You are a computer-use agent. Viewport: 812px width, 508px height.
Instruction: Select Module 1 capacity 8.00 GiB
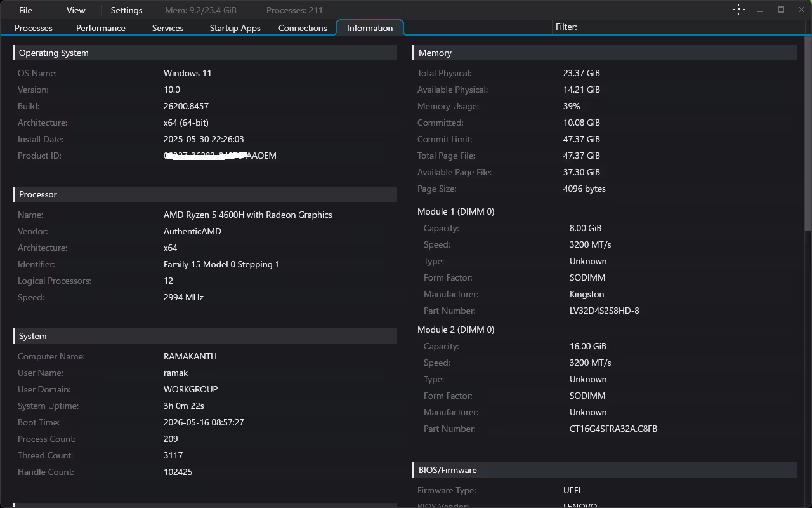586,228
